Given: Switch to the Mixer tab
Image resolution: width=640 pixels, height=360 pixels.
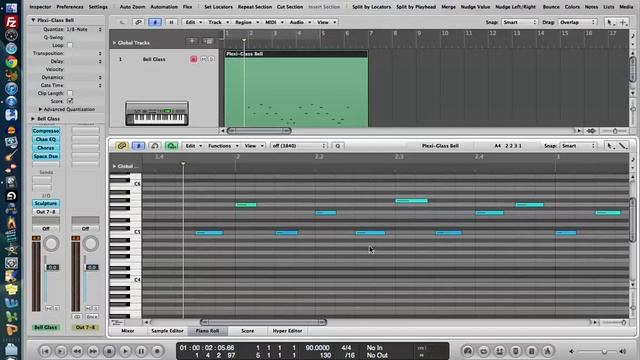Looking at the screenshot, I should tap(128, 331).
